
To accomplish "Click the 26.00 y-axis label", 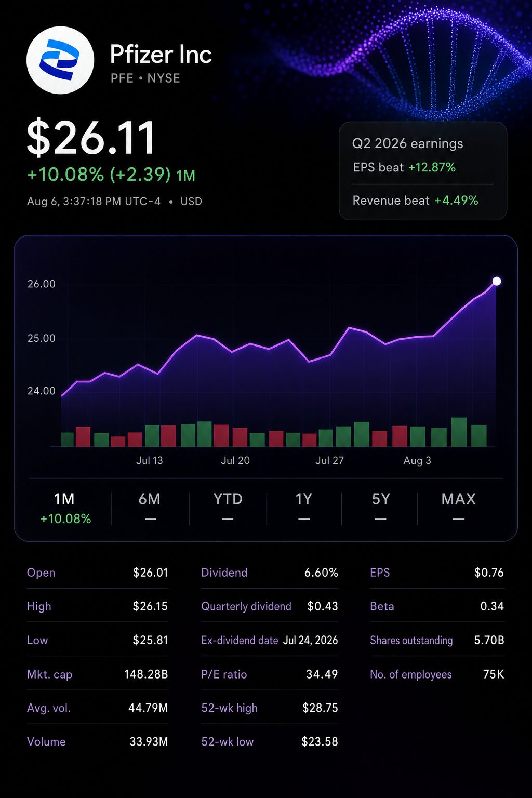I will click(42, 284).
